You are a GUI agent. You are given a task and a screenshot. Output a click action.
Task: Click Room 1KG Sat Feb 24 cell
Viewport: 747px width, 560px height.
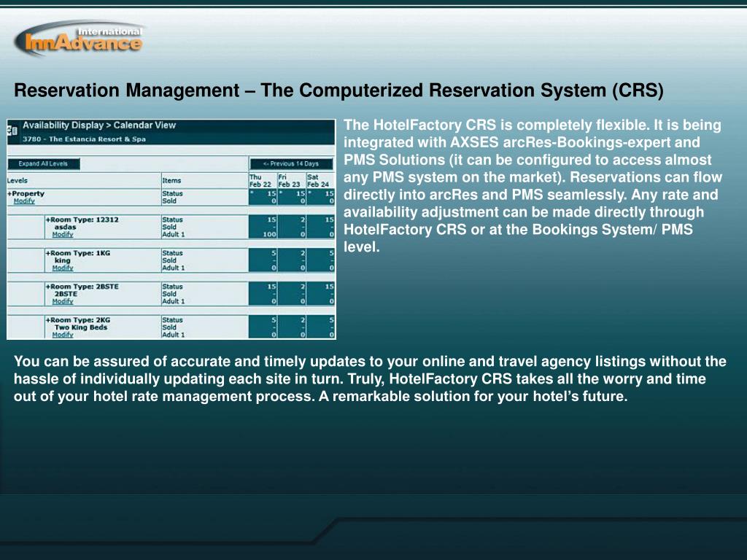click(x=321, y=260)
